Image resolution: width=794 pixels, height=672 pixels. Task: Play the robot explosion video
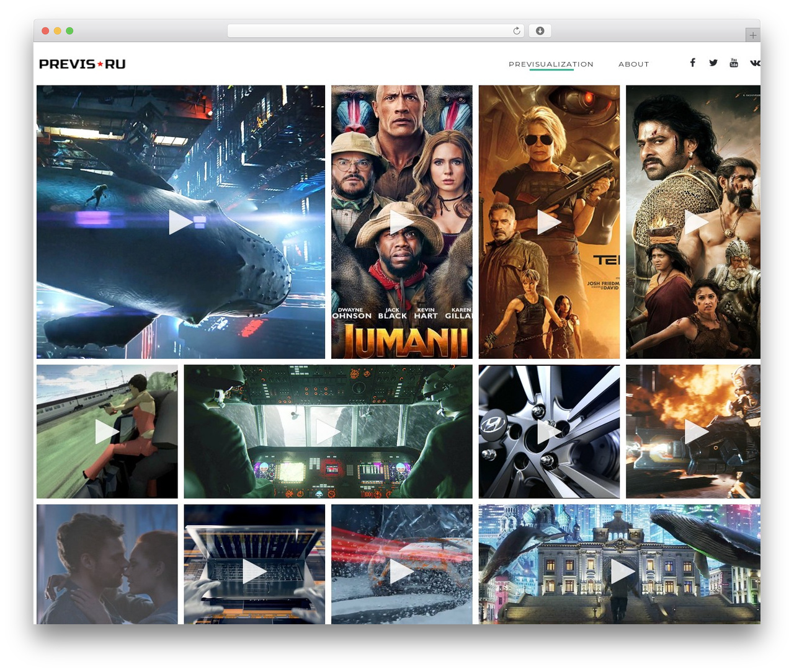pyautogui.click(x=693, y=431)
